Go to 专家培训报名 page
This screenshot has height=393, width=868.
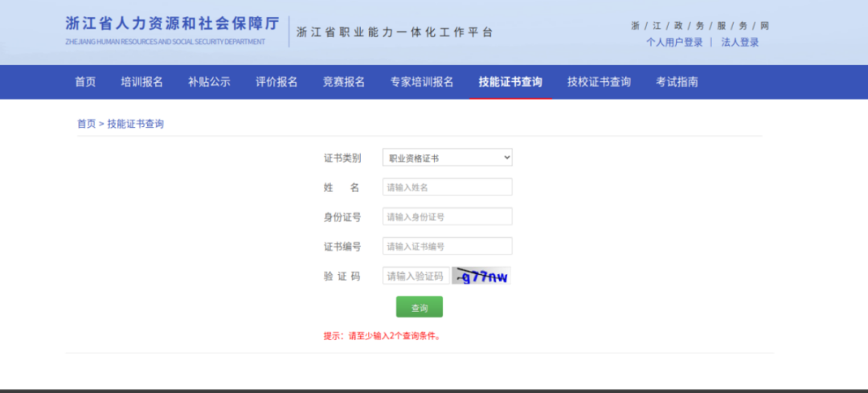[x=422, y=82]
